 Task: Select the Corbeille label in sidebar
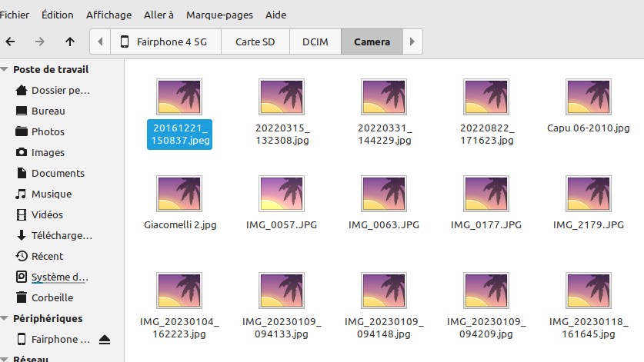pos(52,297)
